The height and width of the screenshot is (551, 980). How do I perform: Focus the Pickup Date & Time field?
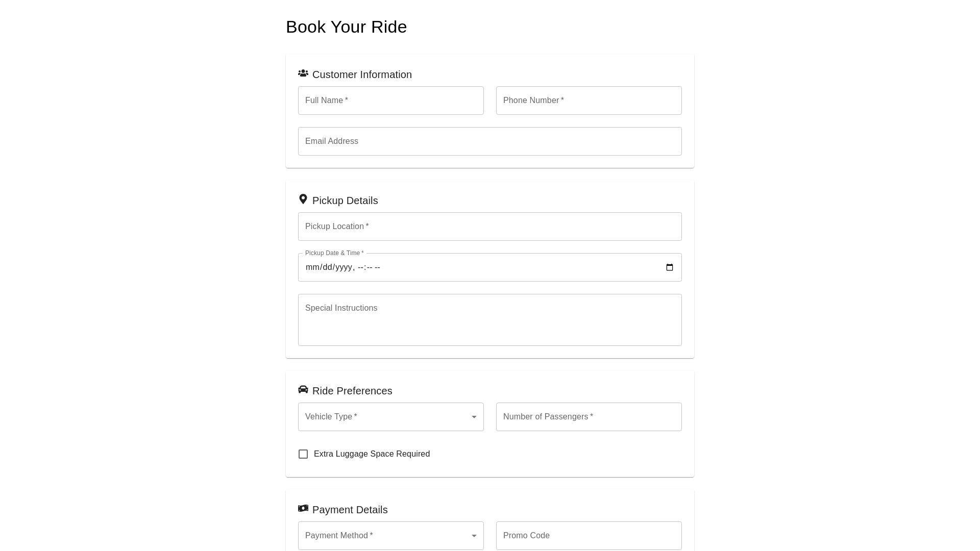point(459,267)
